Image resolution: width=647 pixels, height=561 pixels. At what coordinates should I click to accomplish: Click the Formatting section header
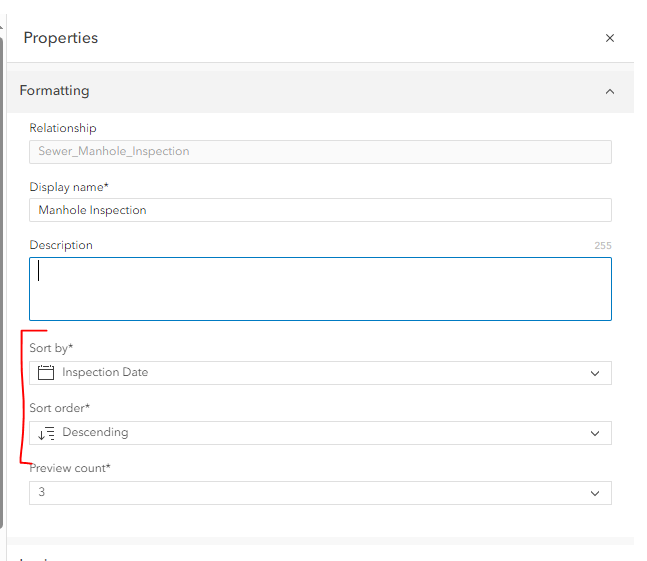(55, 91)
